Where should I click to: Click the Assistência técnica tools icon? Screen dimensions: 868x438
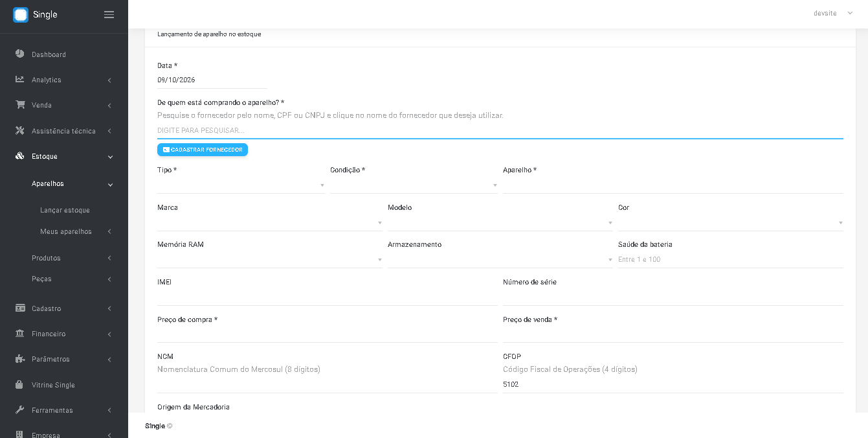(20, 131)
